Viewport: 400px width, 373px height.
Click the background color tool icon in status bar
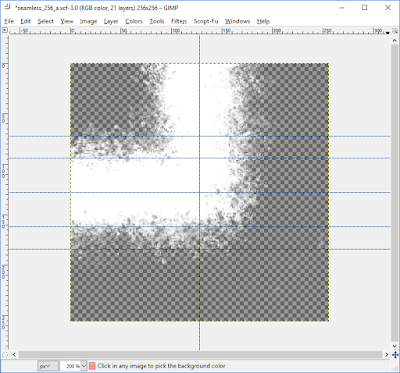(92, 366)
